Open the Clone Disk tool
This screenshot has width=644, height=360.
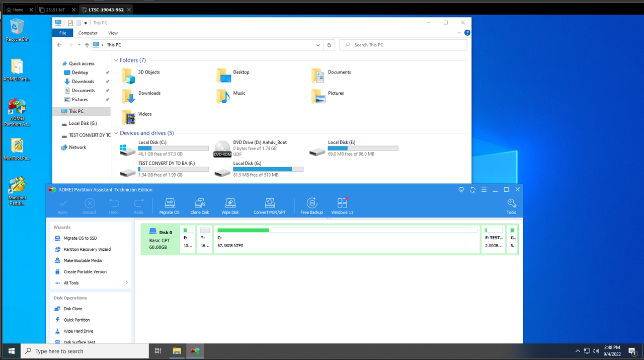coord(200,206)
